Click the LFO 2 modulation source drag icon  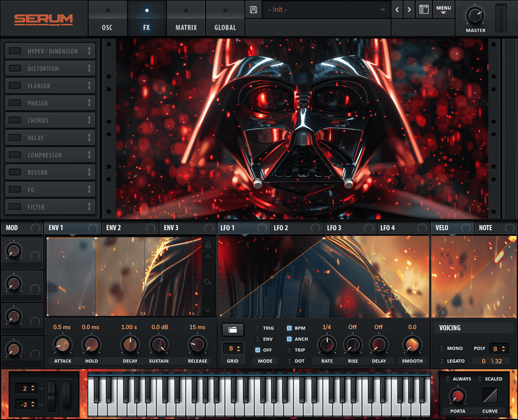pyautogui.click(x=315, y=228)
